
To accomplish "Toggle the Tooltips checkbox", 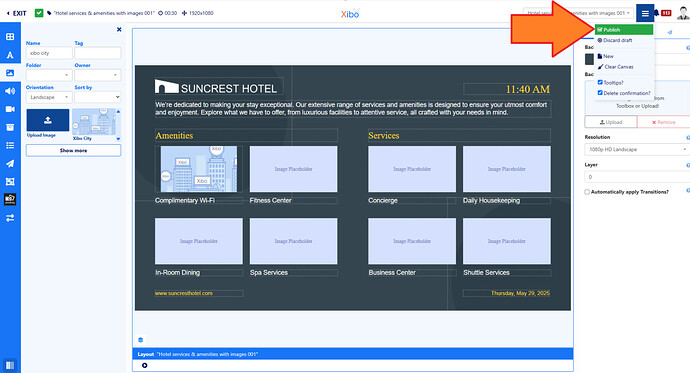I will 600,82.
